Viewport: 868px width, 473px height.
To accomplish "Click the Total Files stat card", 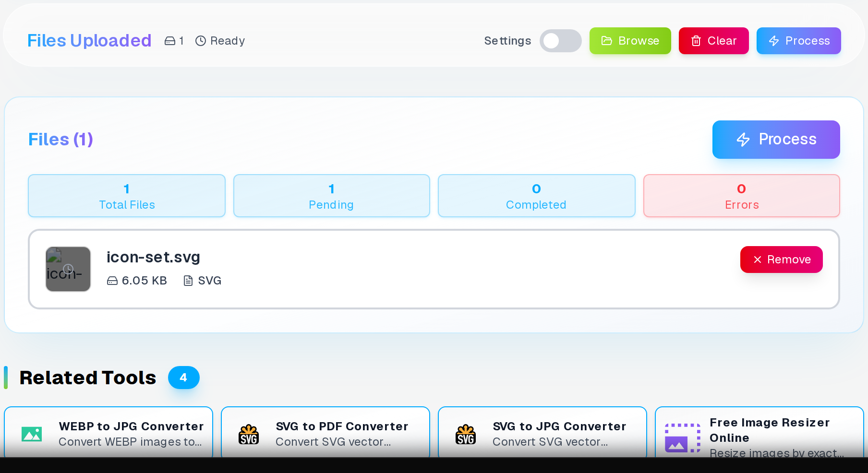I will (x=127, y=196).
